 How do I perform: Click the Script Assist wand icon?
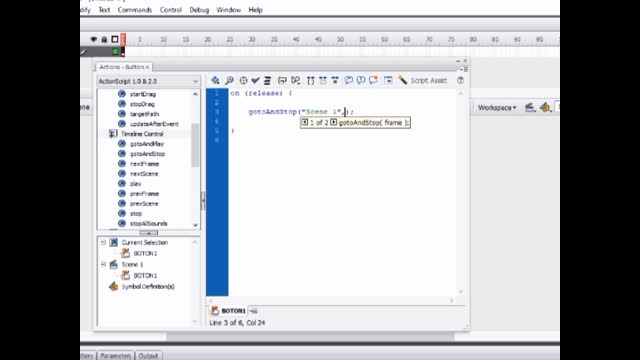coord(402,80)
